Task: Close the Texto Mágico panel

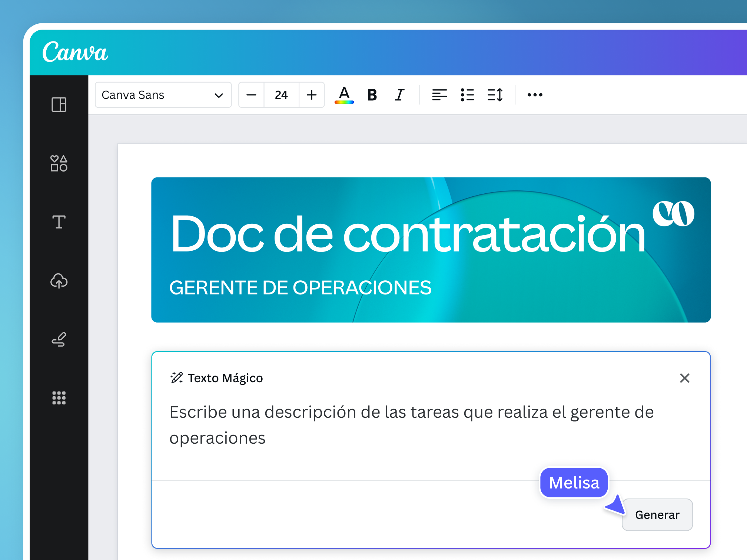Action: coord(685,378)
